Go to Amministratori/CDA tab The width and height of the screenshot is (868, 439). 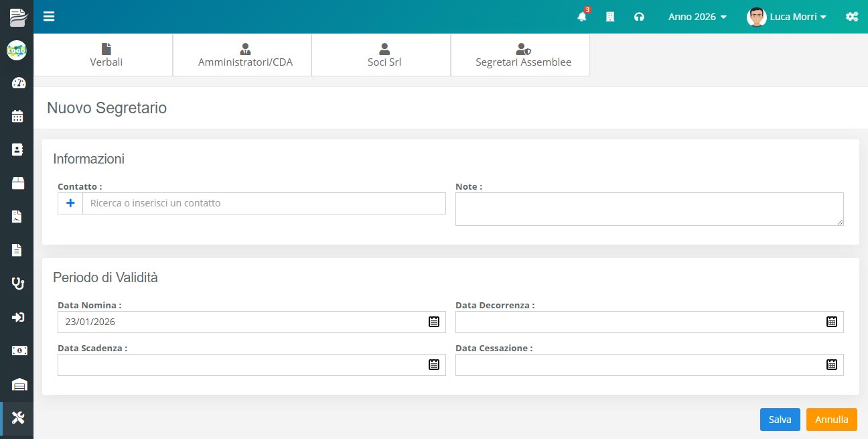245,55
